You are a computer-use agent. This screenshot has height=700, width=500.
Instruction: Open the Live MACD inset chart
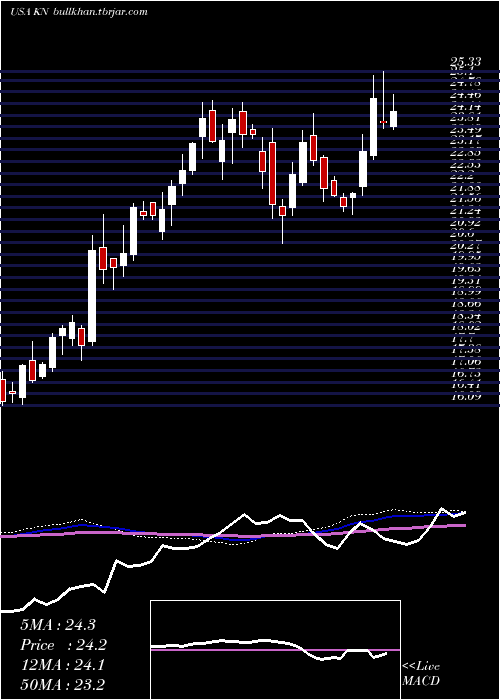pos(275,650)
